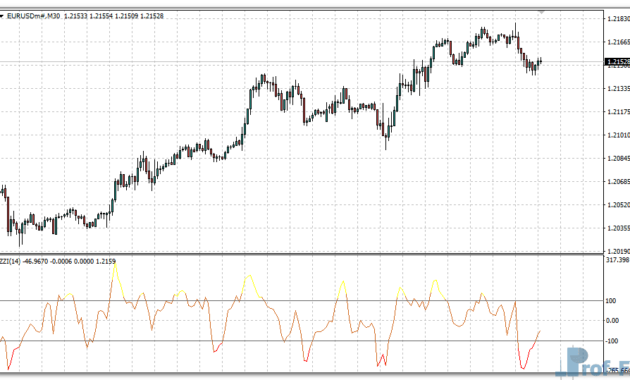Click the 1.21509 low price value
The height and width of the screenshot is (380, 630).
coord(126,16)
